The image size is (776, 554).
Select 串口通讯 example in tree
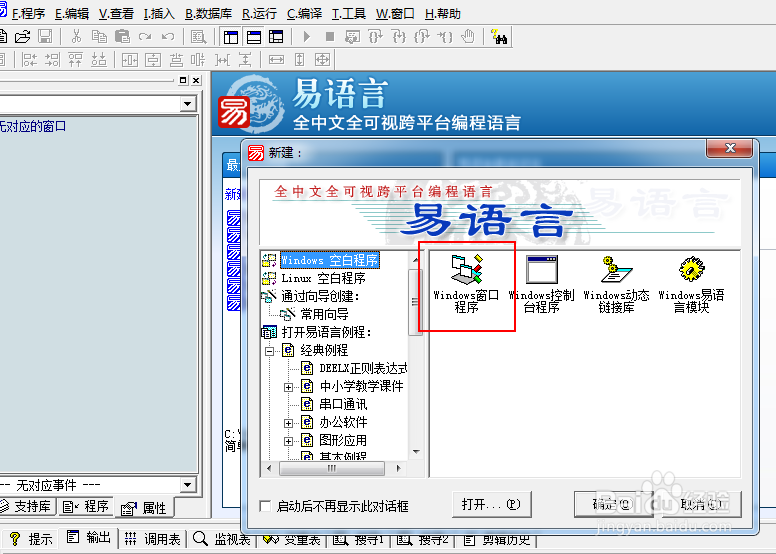(343, 404)
